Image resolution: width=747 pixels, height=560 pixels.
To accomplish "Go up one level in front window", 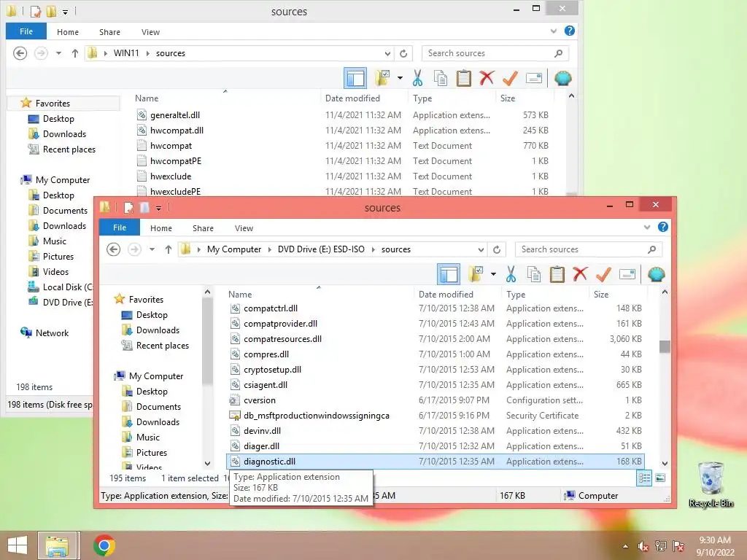I will [x=169, y=249].
